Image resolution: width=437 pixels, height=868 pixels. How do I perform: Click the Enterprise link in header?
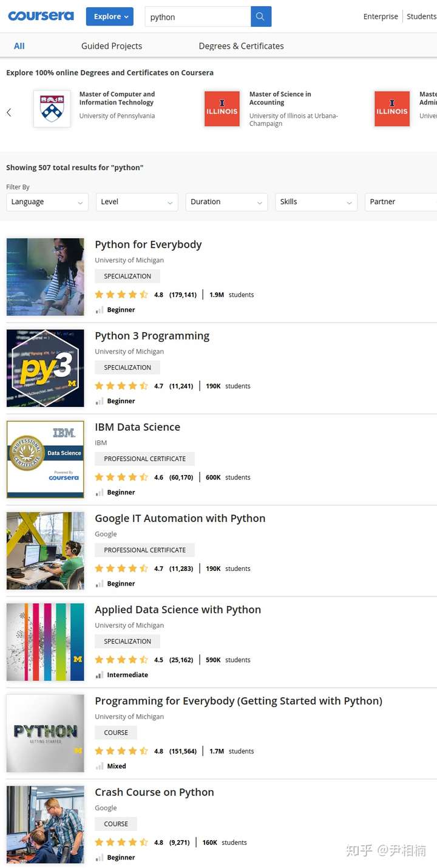click(381, 16)
